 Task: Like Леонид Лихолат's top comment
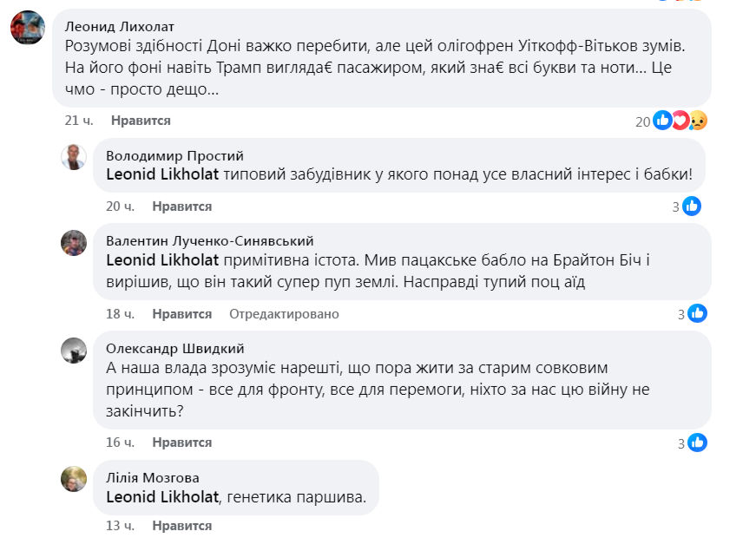141,121
